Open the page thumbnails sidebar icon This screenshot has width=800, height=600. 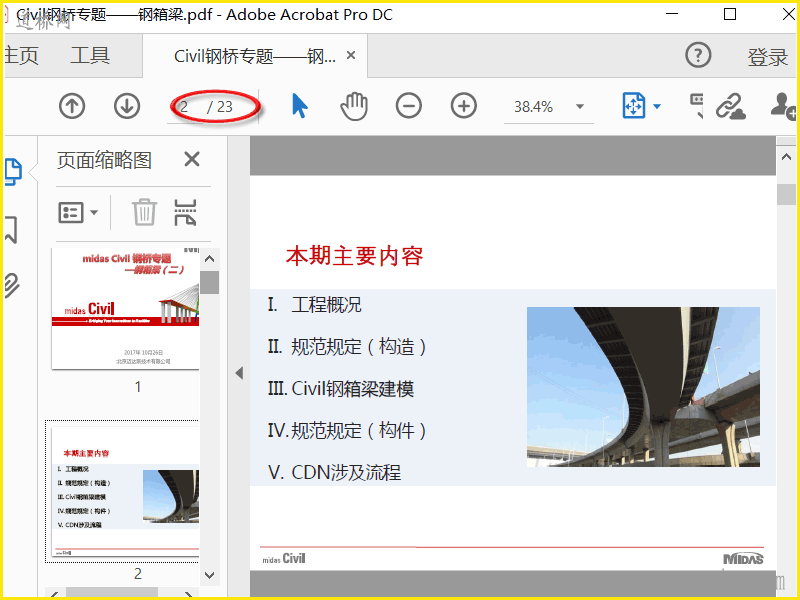click(x=13, y=171)
